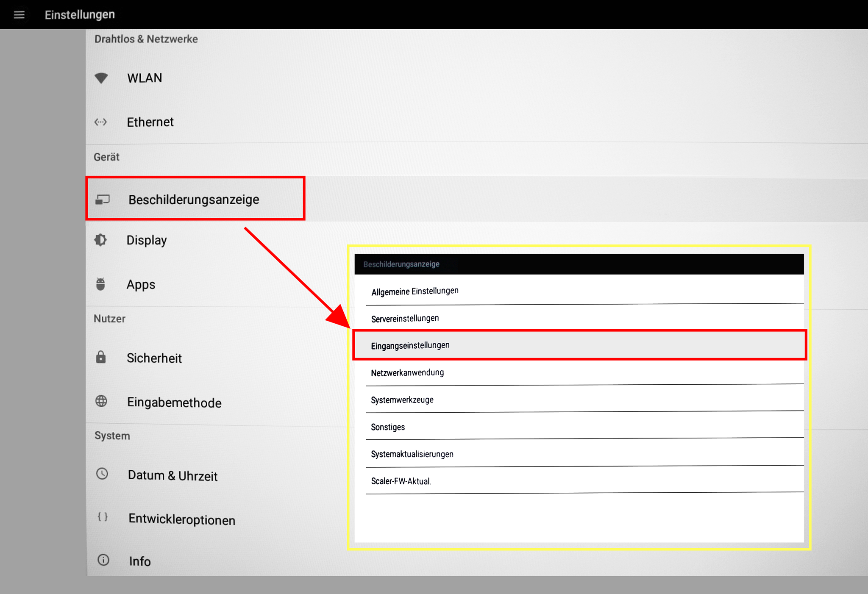Select Servereinstellungen in the list
This screenshot has width=868, height=594.
point(405,319)
